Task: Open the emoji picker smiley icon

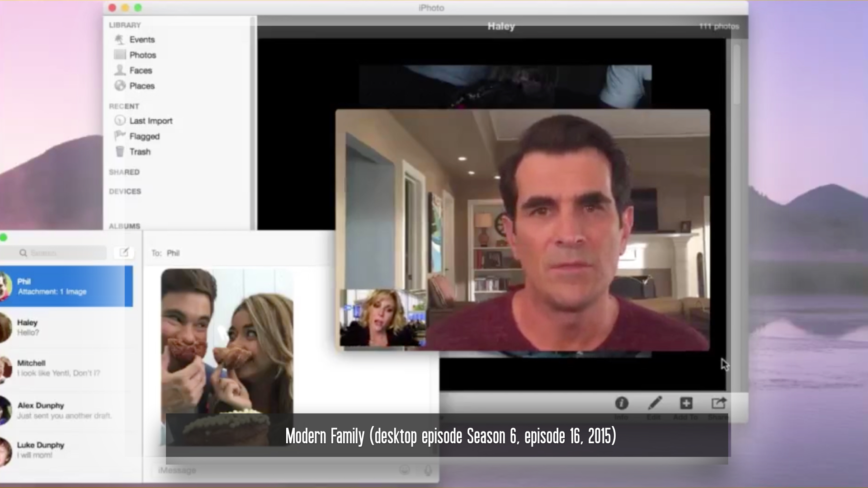Action: (x=404, y=470)
